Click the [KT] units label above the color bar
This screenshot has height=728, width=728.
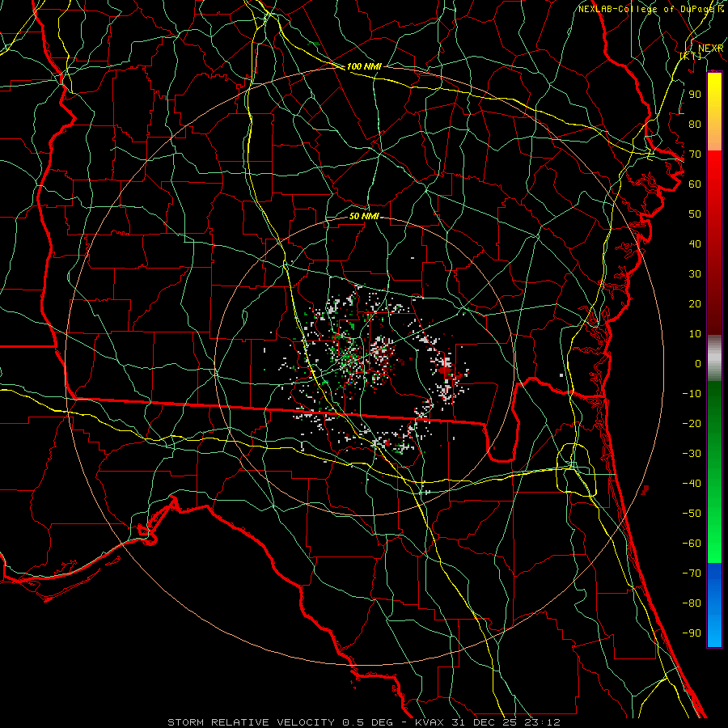coord(691,56)
